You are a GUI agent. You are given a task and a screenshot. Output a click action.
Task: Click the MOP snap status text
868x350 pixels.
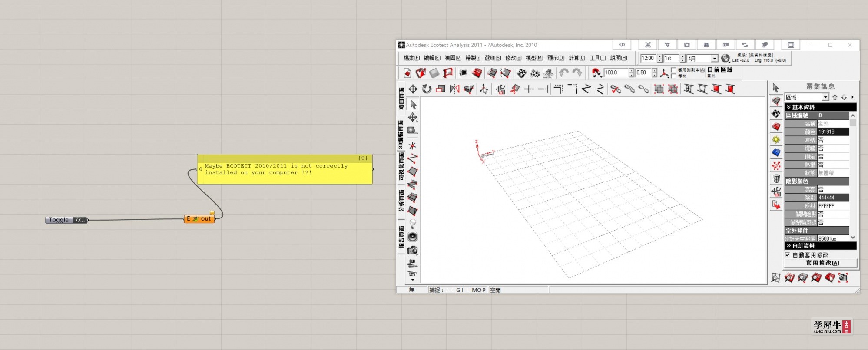click(478, 290)
